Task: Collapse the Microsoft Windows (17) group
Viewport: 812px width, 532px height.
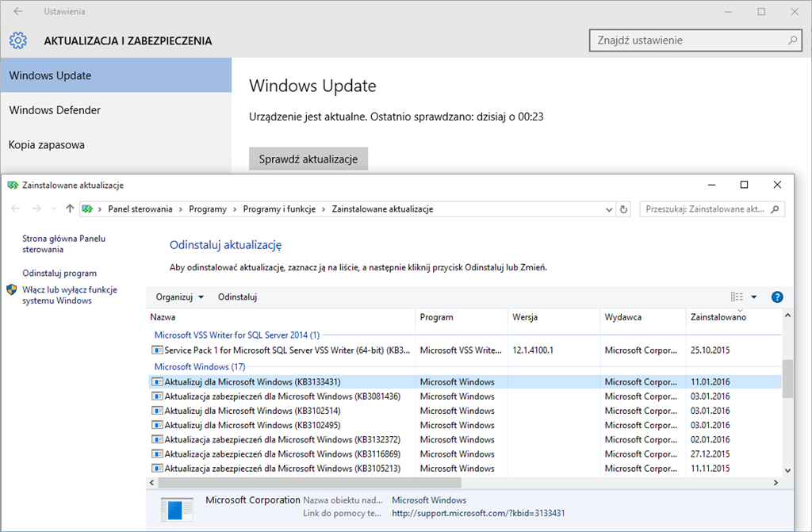Action: pos(200,367)
